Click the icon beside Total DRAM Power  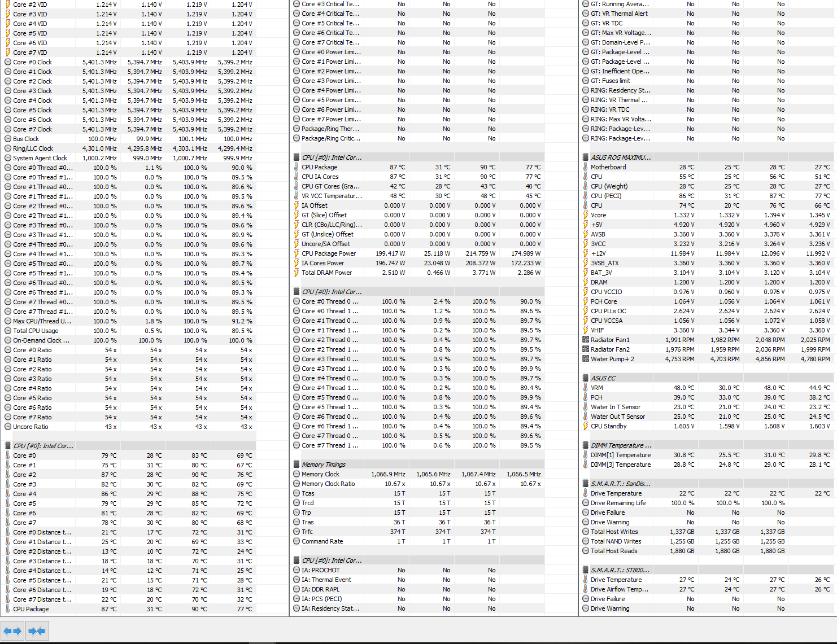point(297,273)
